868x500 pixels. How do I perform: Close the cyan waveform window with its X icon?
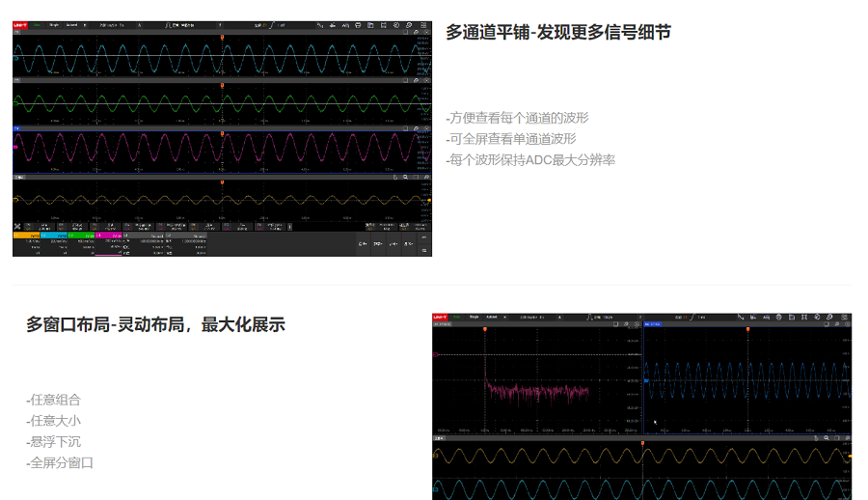coord(426,33)
